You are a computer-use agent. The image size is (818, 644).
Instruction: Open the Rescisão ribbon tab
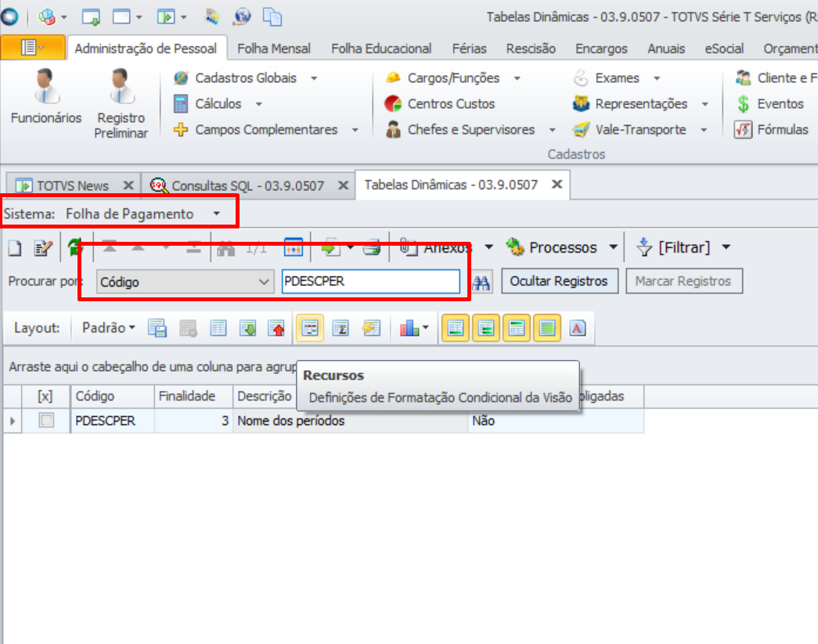point(531,49)
